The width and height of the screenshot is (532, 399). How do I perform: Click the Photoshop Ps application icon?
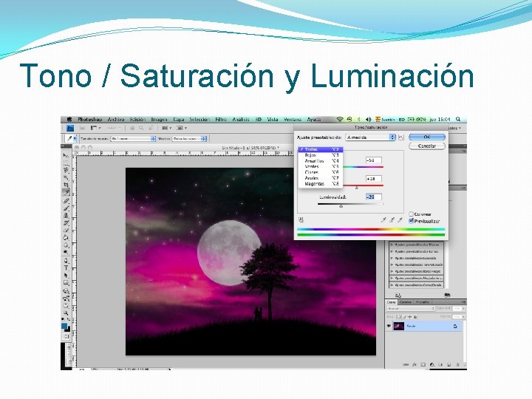[70, 129]
